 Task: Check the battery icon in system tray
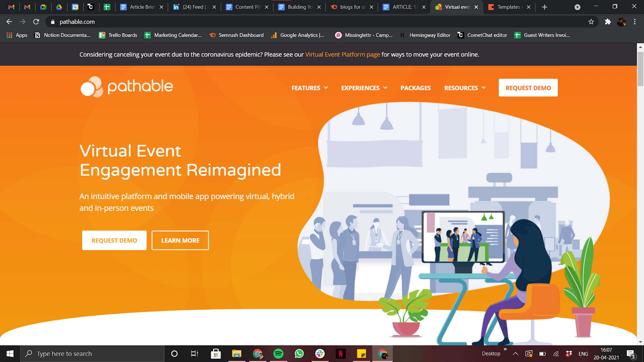[x=543, y=354]
